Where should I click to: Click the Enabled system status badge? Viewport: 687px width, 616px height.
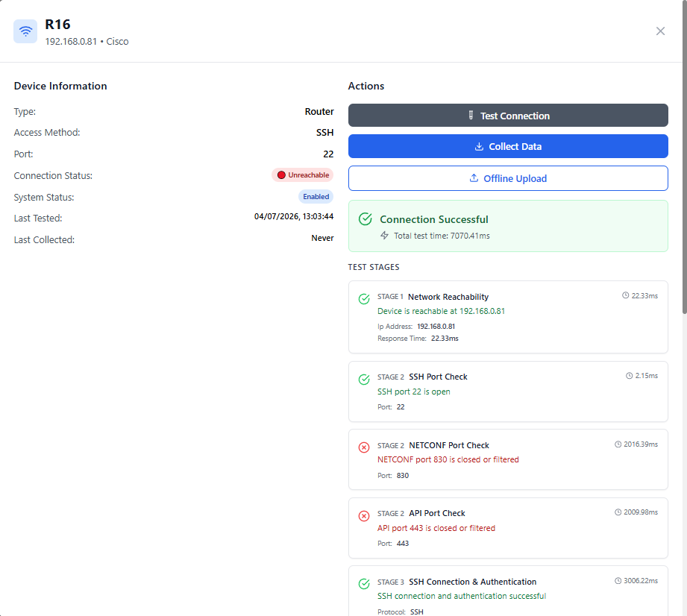point(316,197)
